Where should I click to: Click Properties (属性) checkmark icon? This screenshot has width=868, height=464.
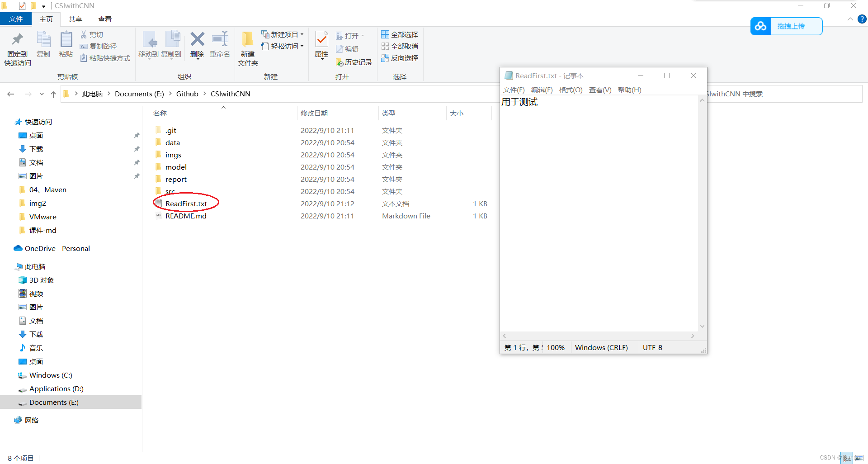coord(321,39)
